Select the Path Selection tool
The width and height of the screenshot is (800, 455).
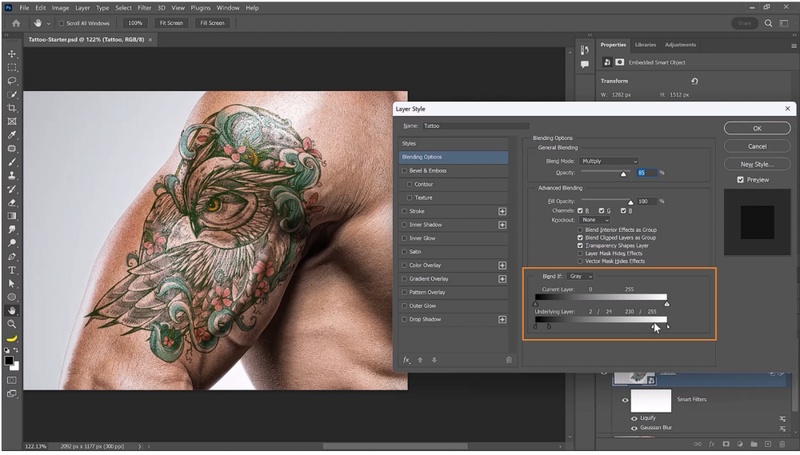[12, 284]
